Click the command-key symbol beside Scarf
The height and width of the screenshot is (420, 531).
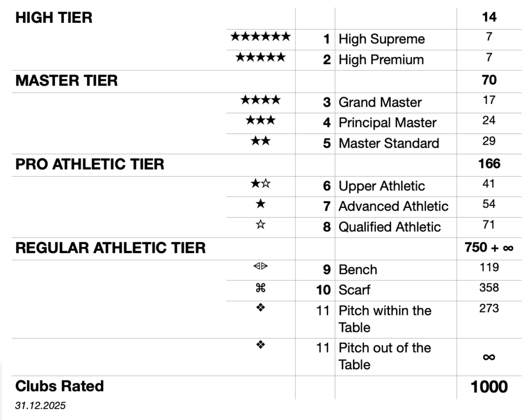click(x=260, y=288)
